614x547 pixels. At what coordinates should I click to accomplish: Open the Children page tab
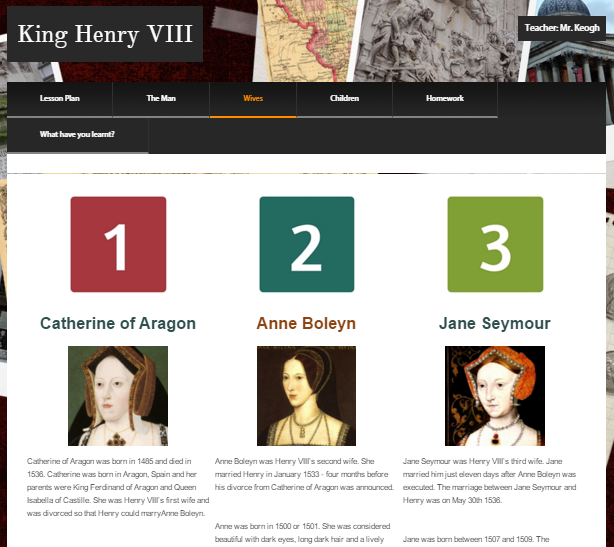(x=344, y=98)
